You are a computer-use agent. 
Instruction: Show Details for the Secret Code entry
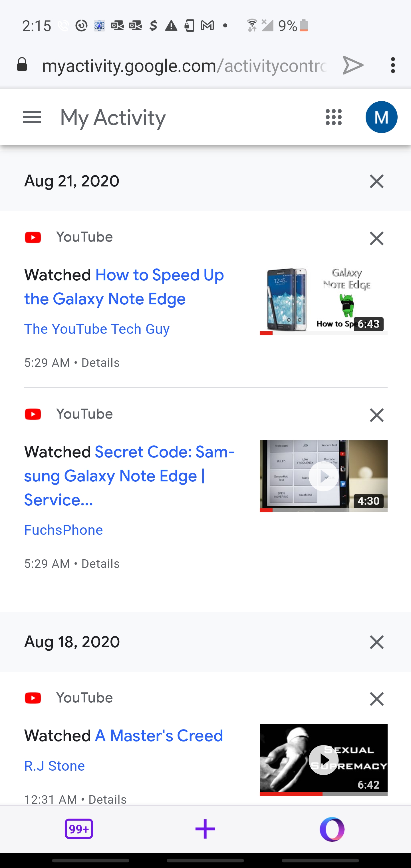(x=100, y=564)
